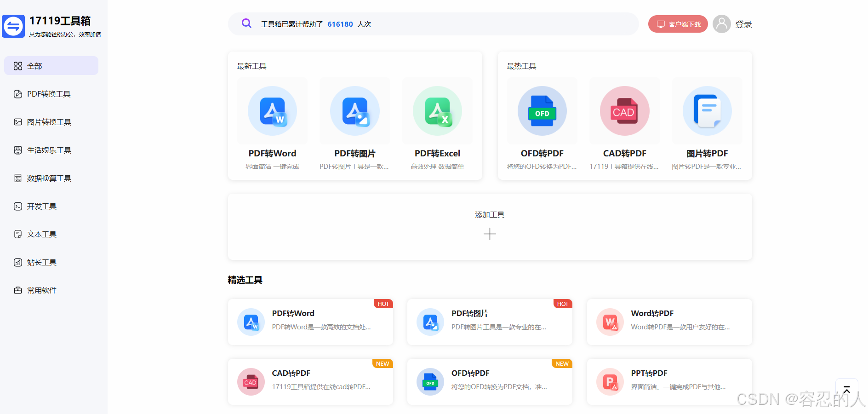
Task: Click the plus icon under 添加工具
Action: click(x=490, y=234)
